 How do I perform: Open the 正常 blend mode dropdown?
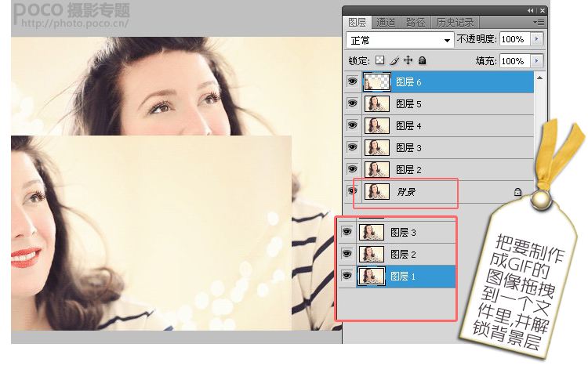[x=399, y=40]
